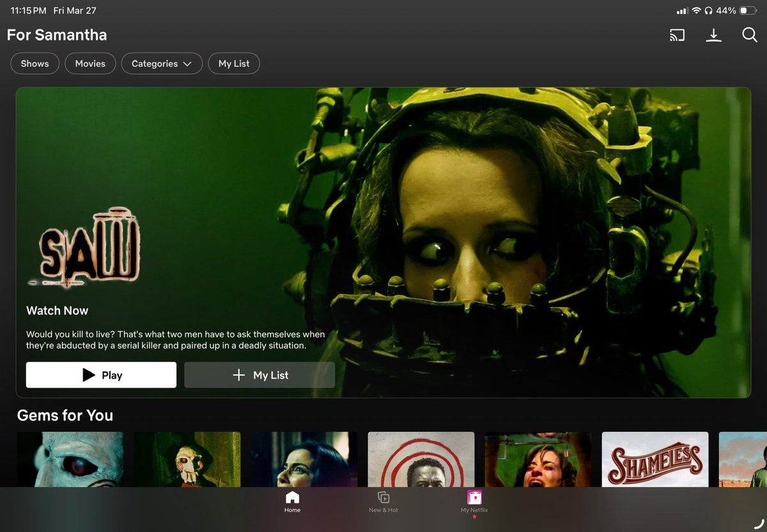Tap the headphones icon in status bar
767x532 pixels.
click(708, 11)
